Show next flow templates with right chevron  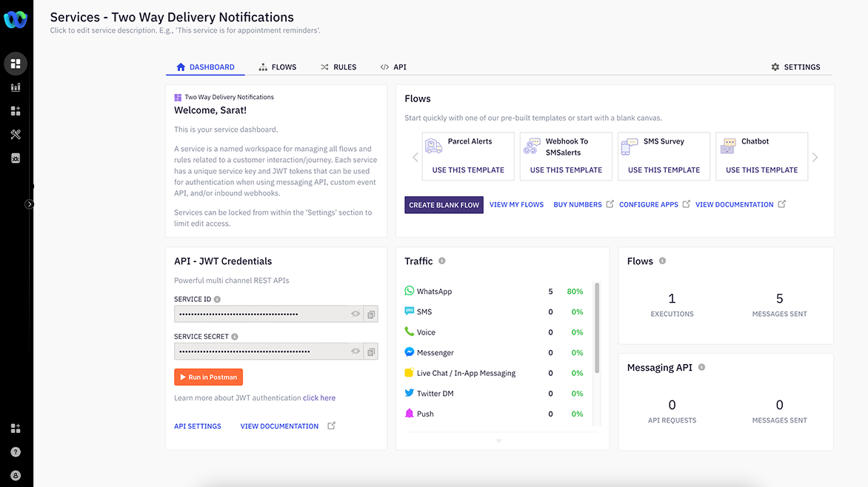(x=815, y=157)
